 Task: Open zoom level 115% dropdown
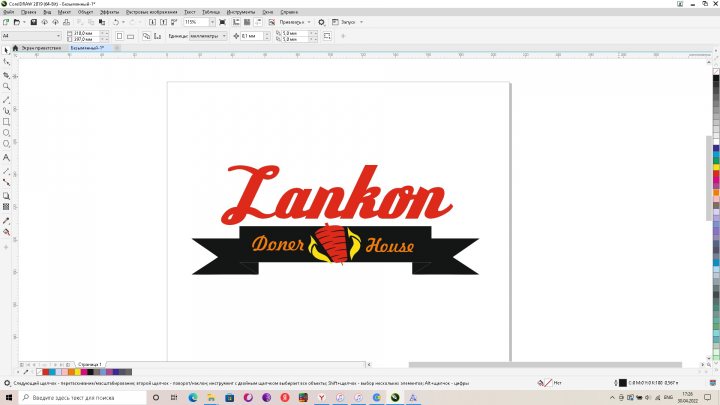pyautogui.click(x=212, y=22)
